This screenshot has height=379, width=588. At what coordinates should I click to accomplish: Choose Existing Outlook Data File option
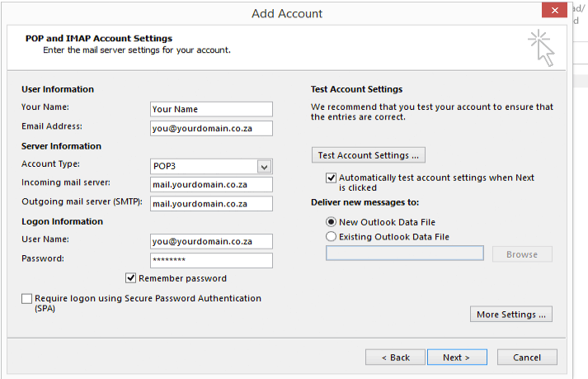tap(331, 237)
